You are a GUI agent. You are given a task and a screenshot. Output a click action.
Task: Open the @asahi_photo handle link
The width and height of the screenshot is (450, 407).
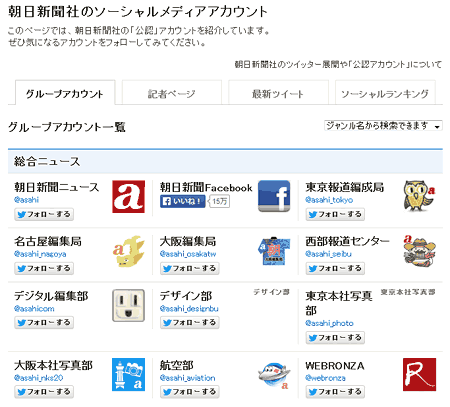pos(329,323)
